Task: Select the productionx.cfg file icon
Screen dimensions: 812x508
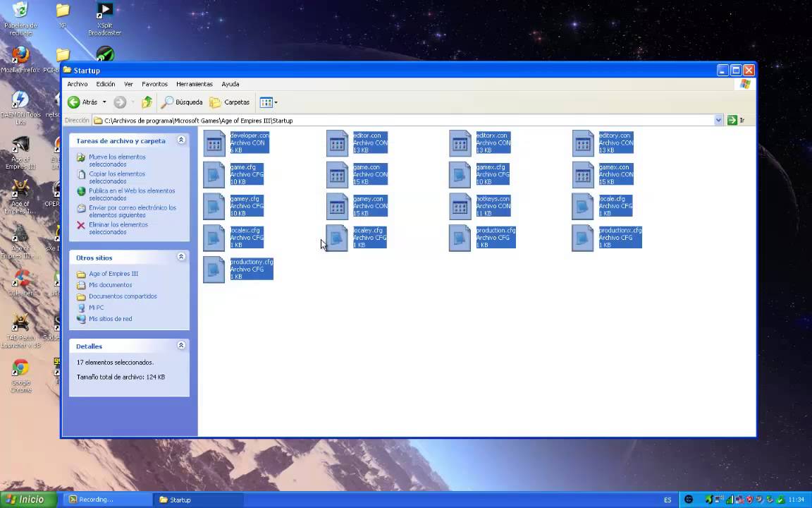Action: tap(583, 238)
